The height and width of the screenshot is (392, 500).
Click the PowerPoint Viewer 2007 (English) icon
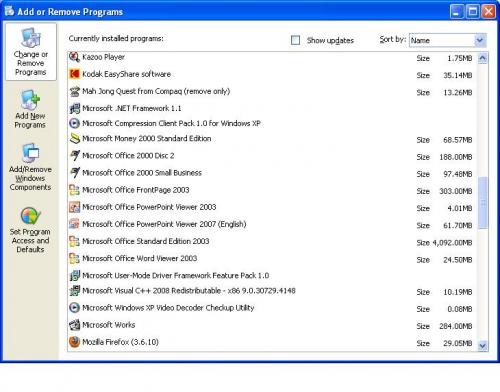tap(74, 224)
